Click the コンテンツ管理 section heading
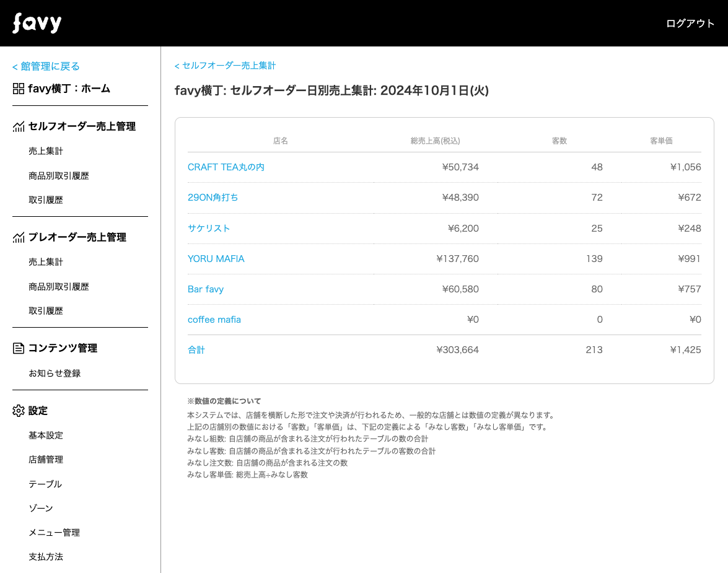 (63, 348)
